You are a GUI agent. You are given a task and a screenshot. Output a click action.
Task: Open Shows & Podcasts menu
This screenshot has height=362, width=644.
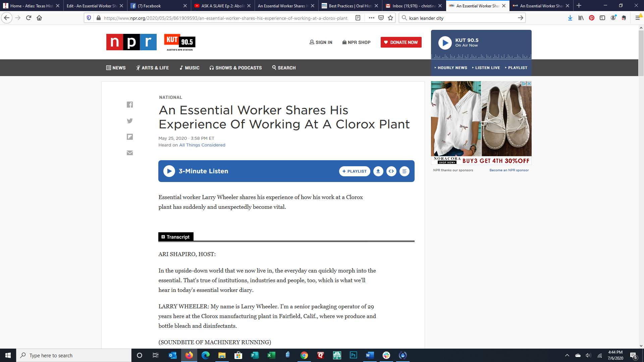(x=235, y=68)
